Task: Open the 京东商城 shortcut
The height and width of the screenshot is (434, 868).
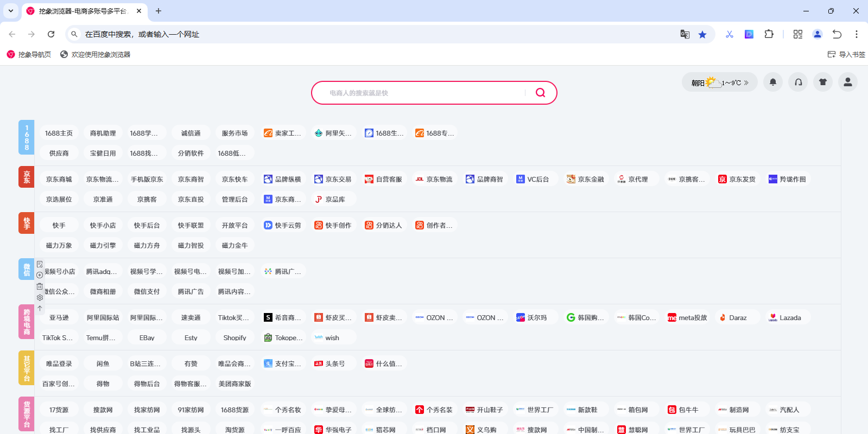Action: tap(59, 179)
